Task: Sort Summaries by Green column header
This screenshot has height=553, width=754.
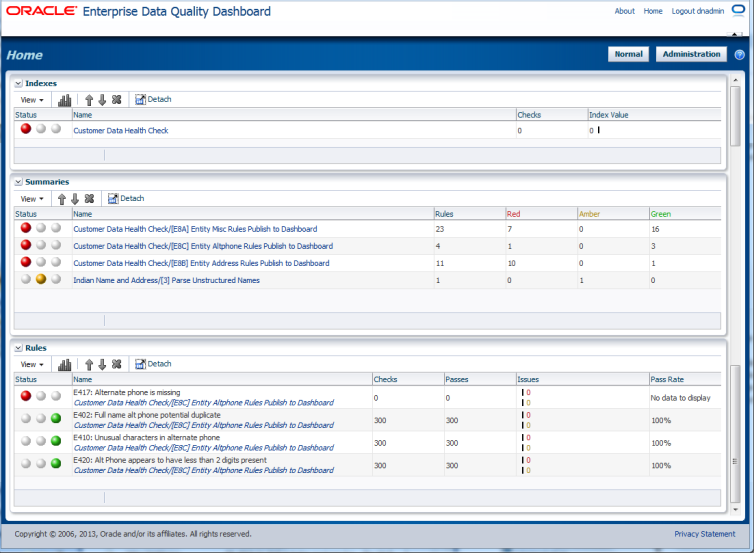Action: [685, 214]
